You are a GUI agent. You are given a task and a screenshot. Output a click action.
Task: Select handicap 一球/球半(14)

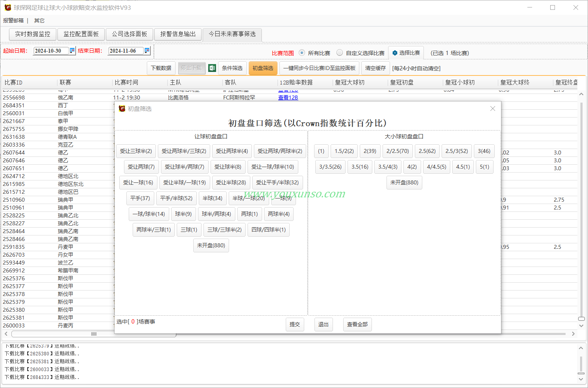[149, 214]
